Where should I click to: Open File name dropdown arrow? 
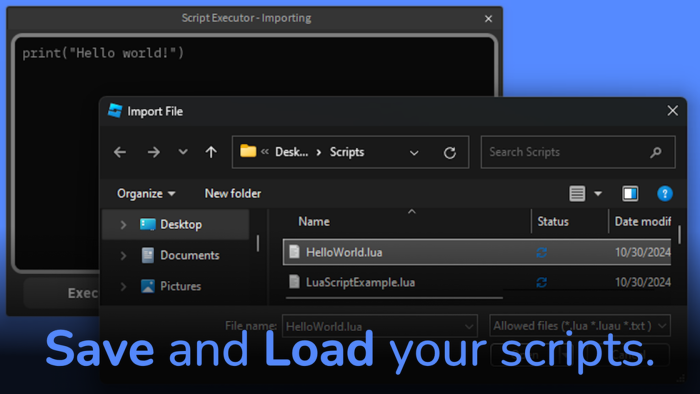click(469, 327)
